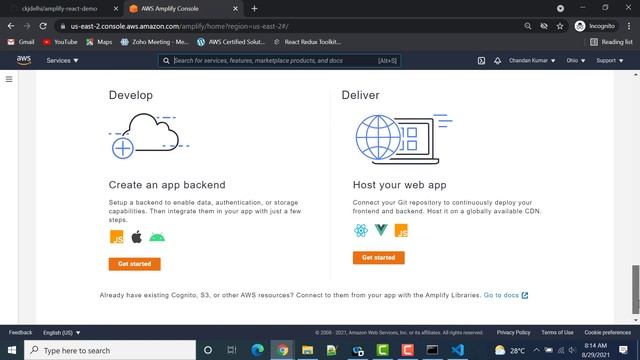Go back to the previous page
640x360 pixels.
click(x=11, y=26)
